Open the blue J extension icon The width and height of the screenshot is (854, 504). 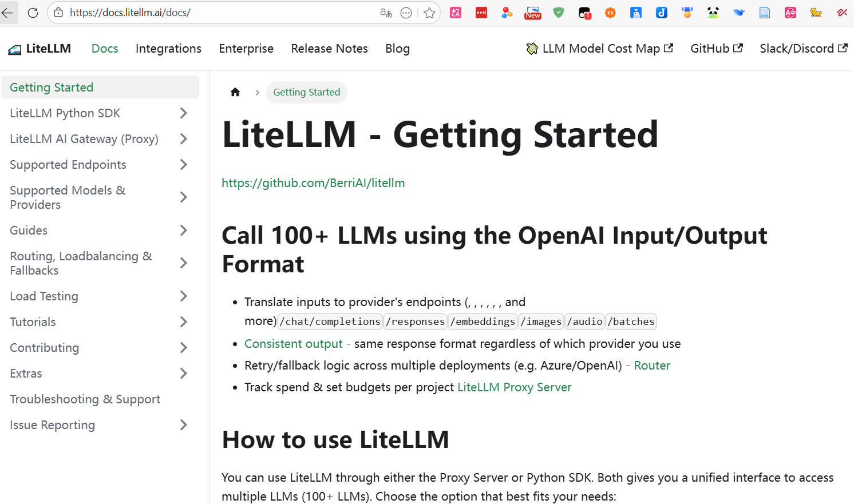pos(662,13)
